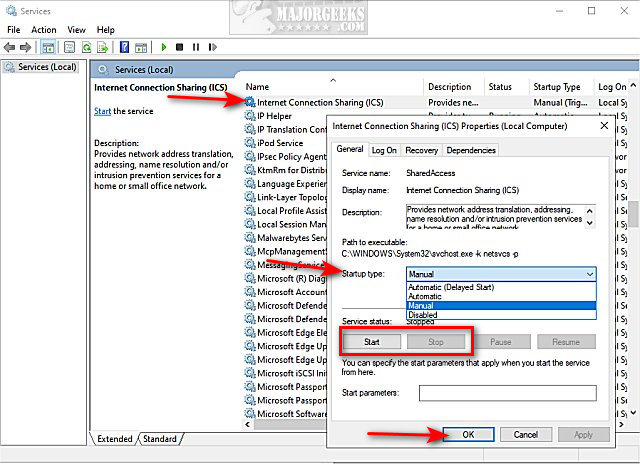640x464 pixels.
Task: Select the Internet Connection Sharing (ICS) row
Action: click(436, 102)
